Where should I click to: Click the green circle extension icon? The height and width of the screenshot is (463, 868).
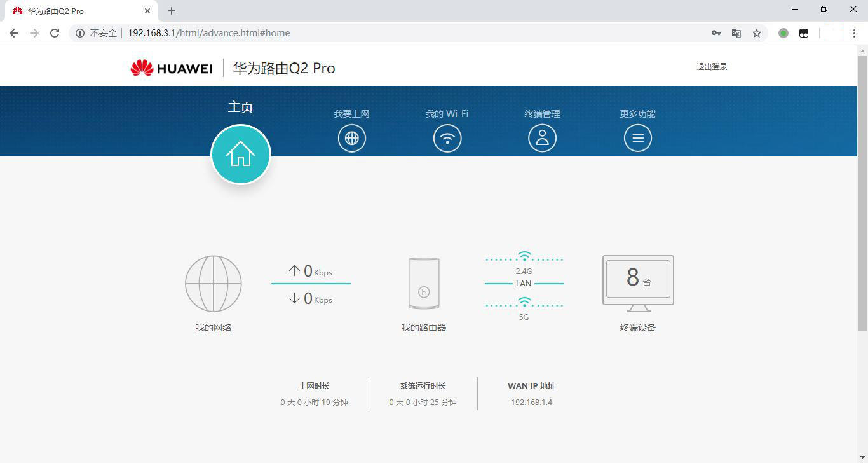pyautogui.click(x=783, y=33)
